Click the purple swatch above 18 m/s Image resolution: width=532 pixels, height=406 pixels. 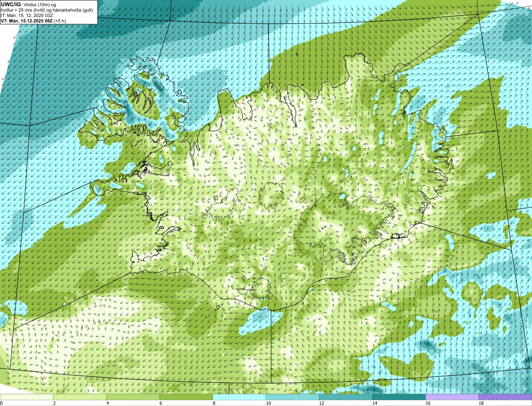tap(506, 397)
